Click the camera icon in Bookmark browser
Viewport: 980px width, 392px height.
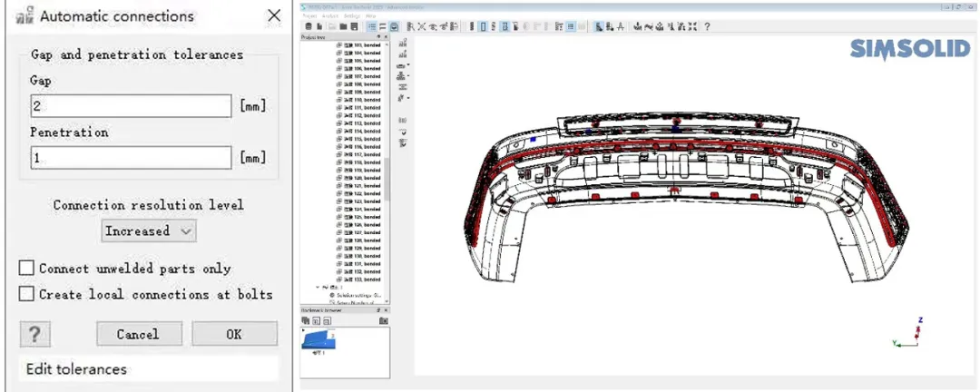384,320
